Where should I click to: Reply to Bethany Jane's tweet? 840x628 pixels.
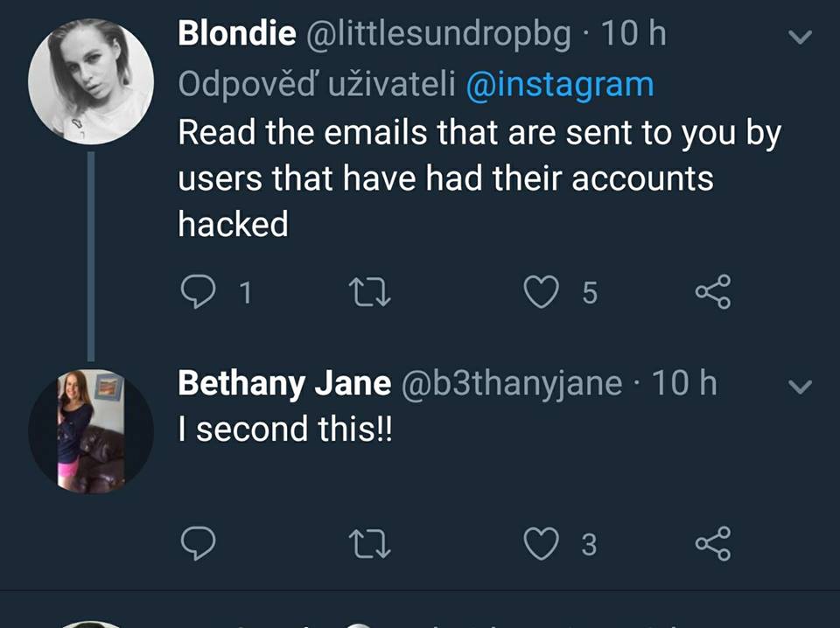[x=199, y=544]
